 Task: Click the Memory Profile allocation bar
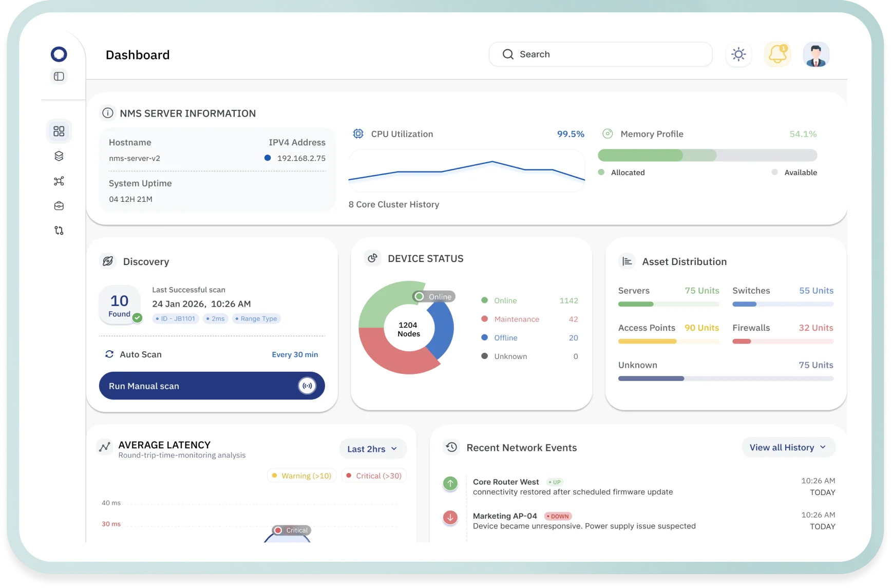[x=707, y=155]
